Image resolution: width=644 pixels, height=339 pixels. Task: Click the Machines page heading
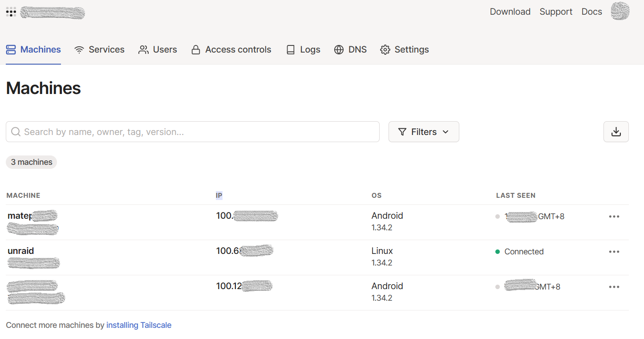tap(44, 88)
